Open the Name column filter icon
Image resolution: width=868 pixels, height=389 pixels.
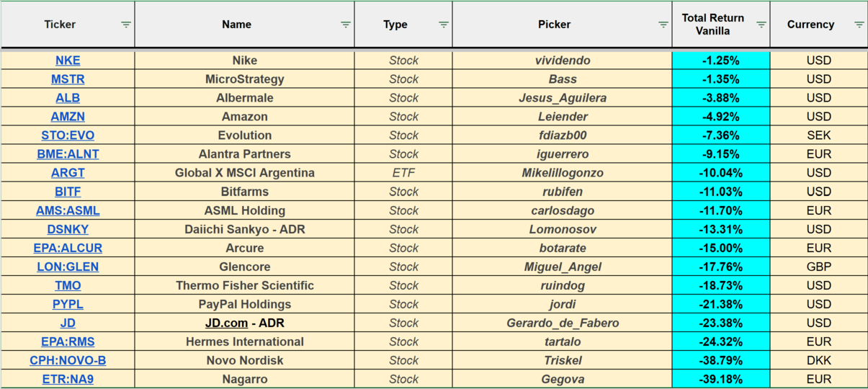346,25
